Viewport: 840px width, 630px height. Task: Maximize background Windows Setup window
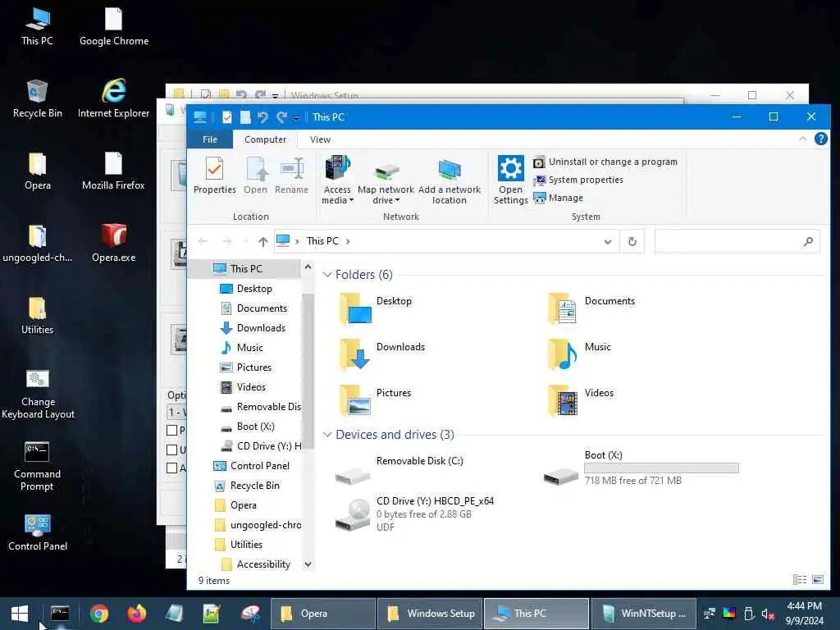coord(752,95)
